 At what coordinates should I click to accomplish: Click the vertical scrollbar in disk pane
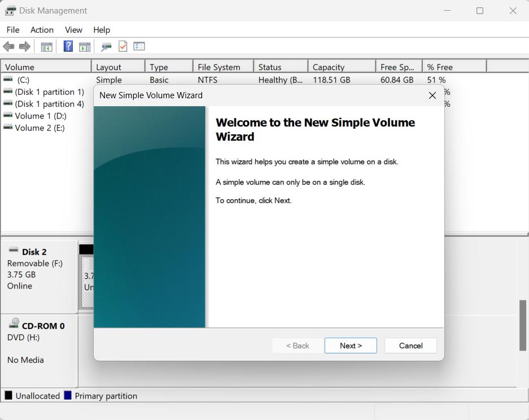click(523, 325)
